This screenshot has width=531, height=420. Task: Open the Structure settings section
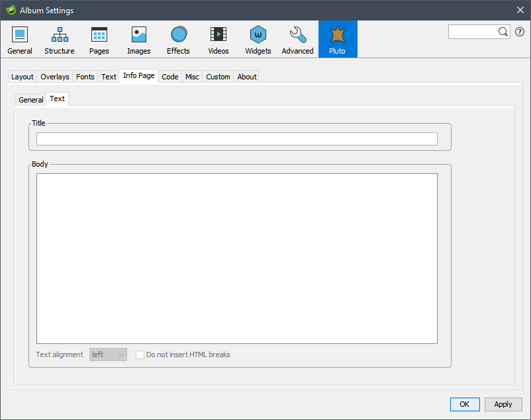tap(60, 39)
